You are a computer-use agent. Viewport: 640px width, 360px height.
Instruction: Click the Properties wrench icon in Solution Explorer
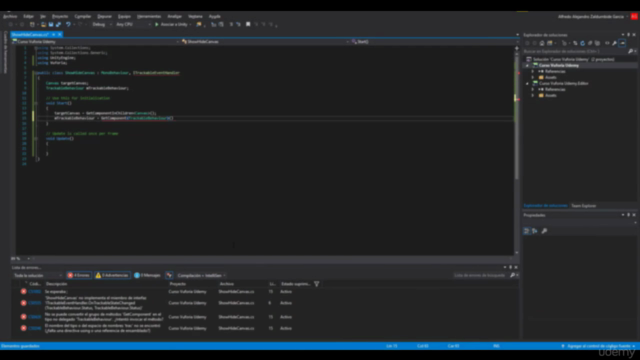pyautogui.click(x=614, y=43)
